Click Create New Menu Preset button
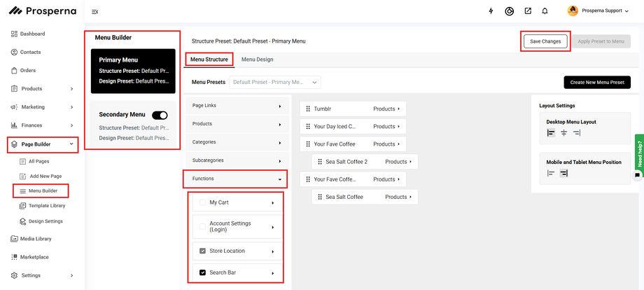 pyautogui.click(x=596, y=82)
